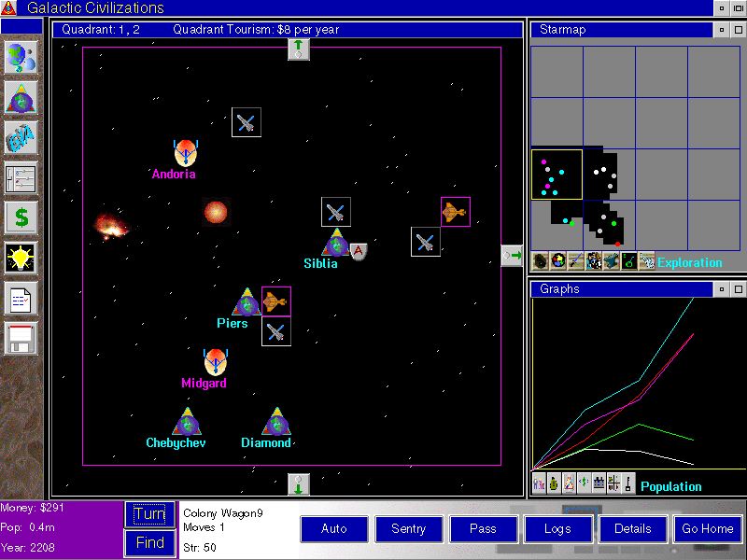Screen dimensions: 747x560
Task: Show the grid chart graph icon
Action: (x=613, y=483)
